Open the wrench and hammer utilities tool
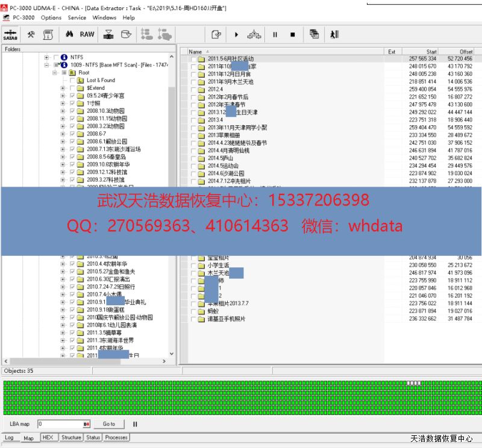482x448 pixels. click(x=31, y=34)
